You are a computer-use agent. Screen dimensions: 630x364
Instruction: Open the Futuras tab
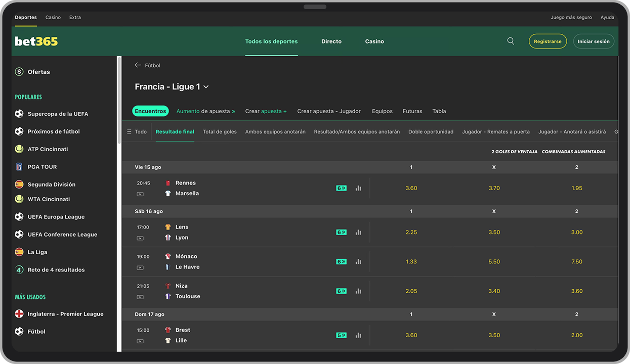point(412,111)
